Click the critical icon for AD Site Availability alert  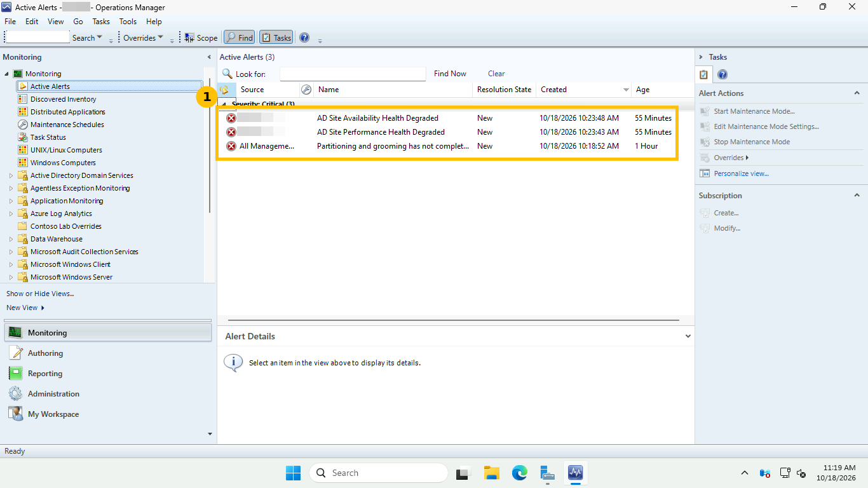coord(231,118)
